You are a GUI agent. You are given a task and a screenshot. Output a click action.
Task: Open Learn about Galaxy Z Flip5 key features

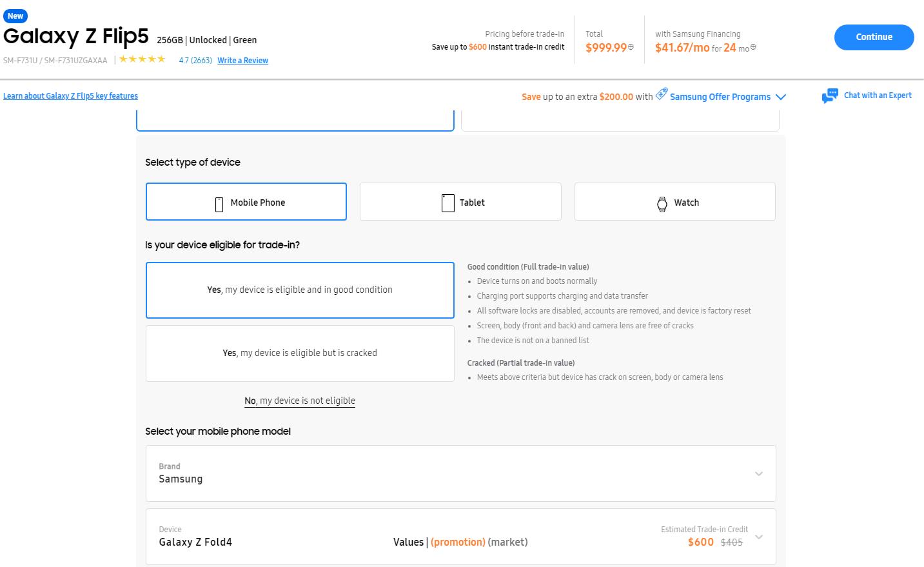pyautogui.click(x=70, y=96)
